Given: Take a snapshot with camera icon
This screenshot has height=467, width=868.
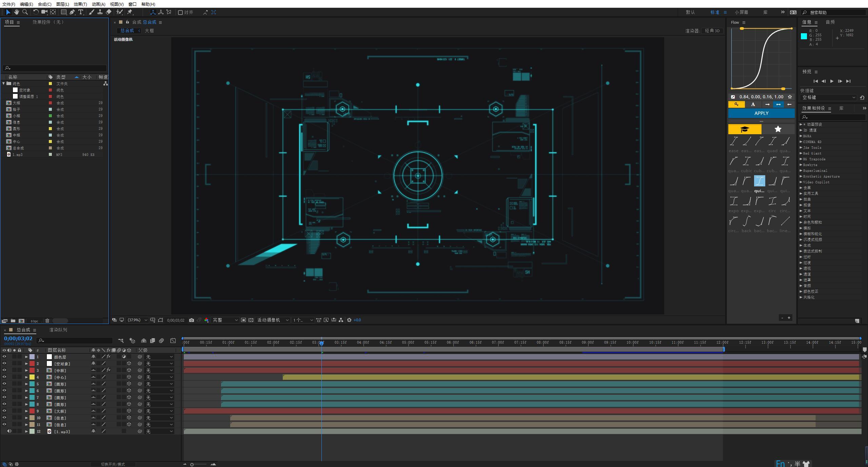Looking at the screenshot, I should (x=192, y=320).
